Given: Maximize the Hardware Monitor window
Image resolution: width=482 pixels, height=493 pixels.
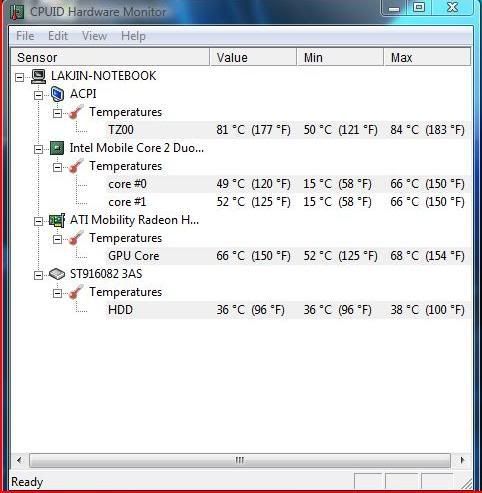Looking at the screenshot, I should (419, 7).
